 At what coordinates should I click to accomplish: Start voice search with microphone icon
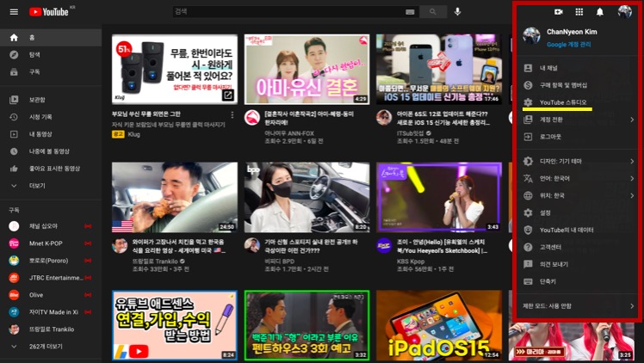pos(457,12)
